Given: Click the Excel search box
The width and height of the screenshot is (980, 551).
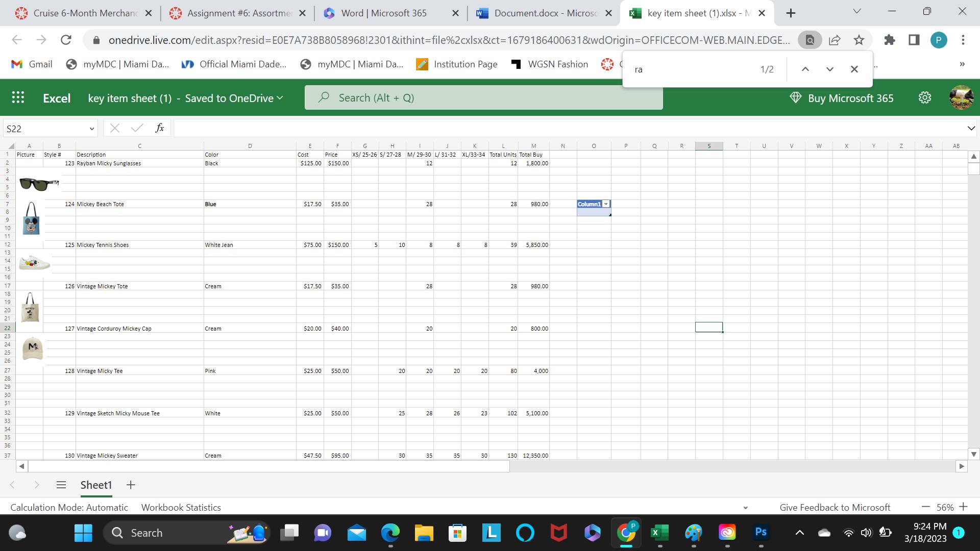Looking at the screenshot, I should click(483, 97).
